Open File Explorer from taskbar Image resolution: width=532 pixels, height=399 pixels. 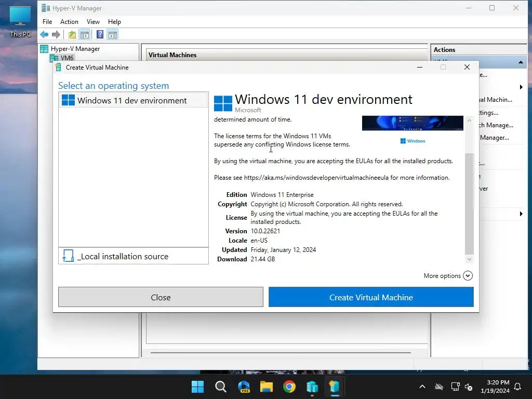pyautogui.click(x=267, y=387)
